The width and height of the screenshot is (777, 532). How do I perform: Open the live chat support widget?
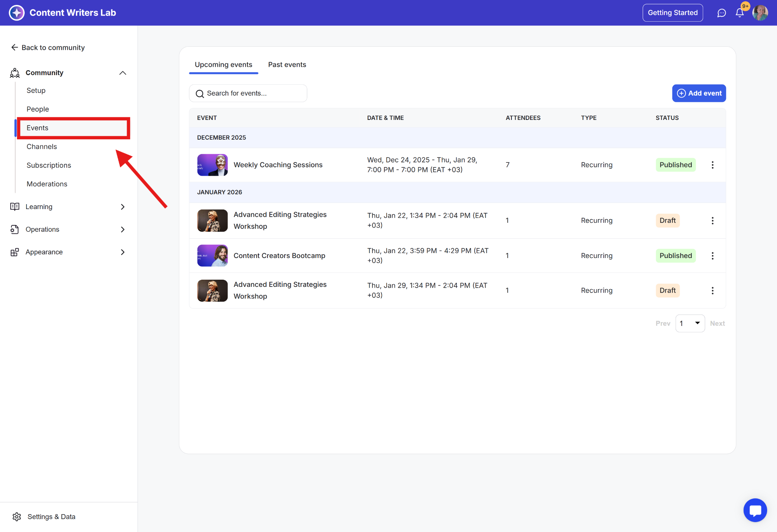pyautogui.click(x=755, y=510)
